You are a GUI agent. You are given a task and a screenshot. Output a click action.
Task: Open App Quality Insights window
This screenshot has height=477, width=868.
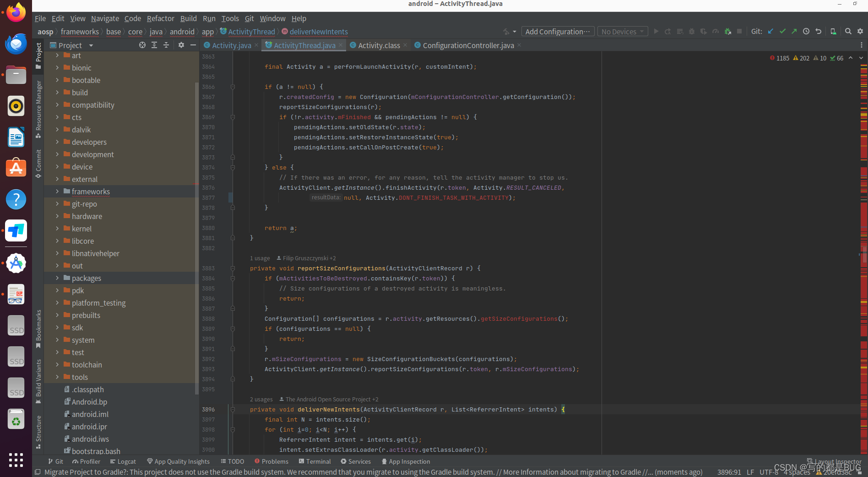(178, 461)
